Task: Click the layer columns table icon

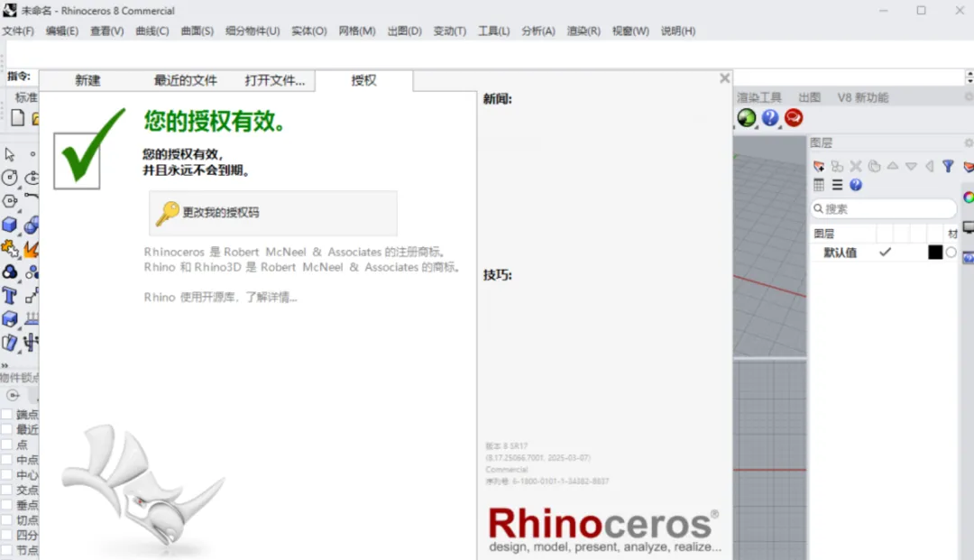Action: pyautogui.click(x=819, y=184)
